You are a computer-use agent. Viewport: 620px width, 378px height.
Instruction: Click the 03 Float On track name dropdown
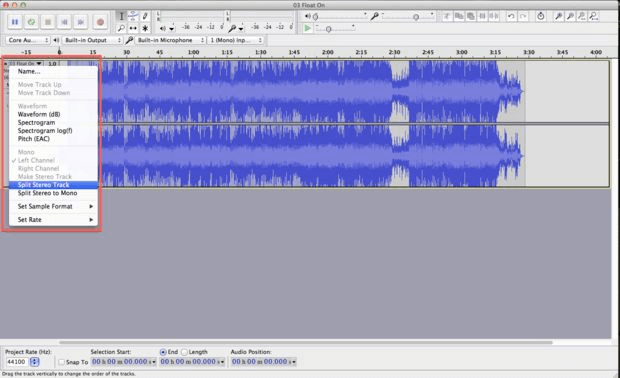coord(24,63)
